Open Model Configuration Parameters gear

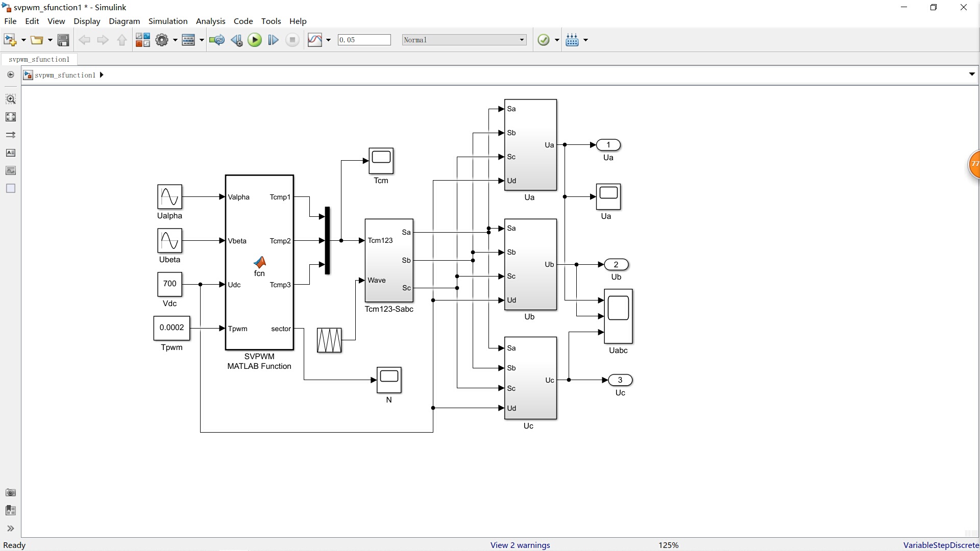[162, 40]
